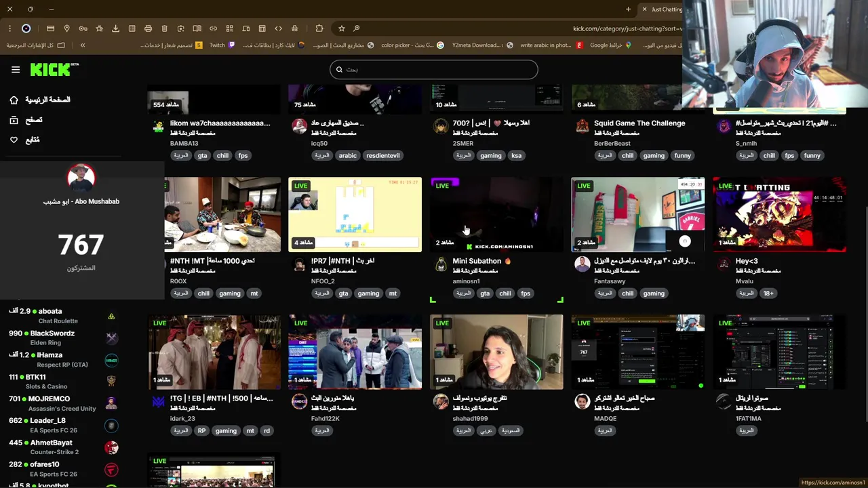Click the printer toolbar icon
The width and height of the screenshot is (868, 488).
coord(148,28)
